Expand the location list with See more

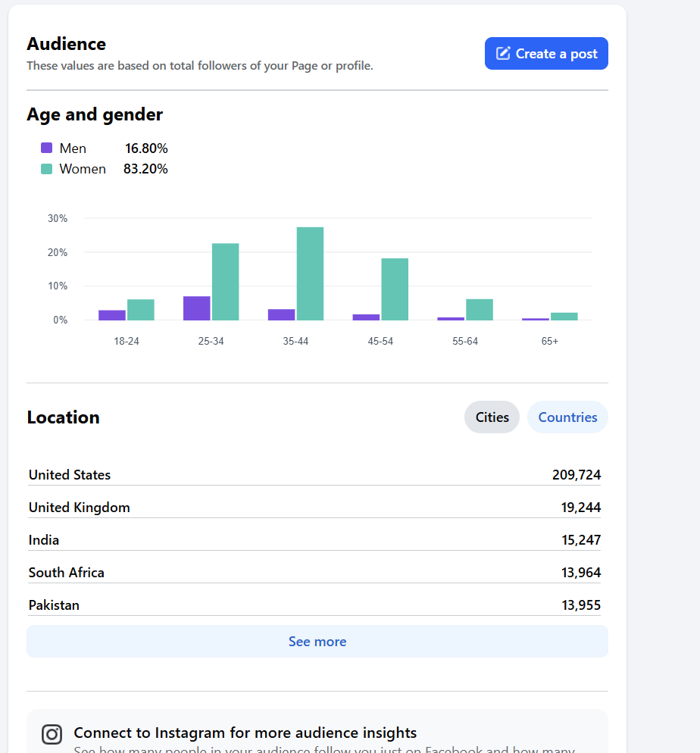click(x=317, y=642)
